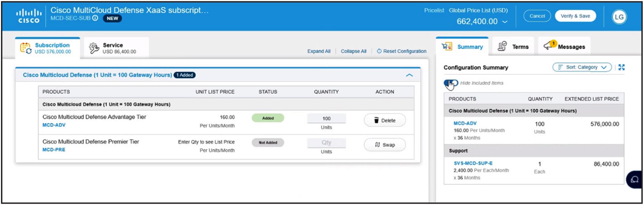The height and width of the screenshot is (205, 644).
Task: Open the Sort: Category dropdown
Action: tap(582, 67)
